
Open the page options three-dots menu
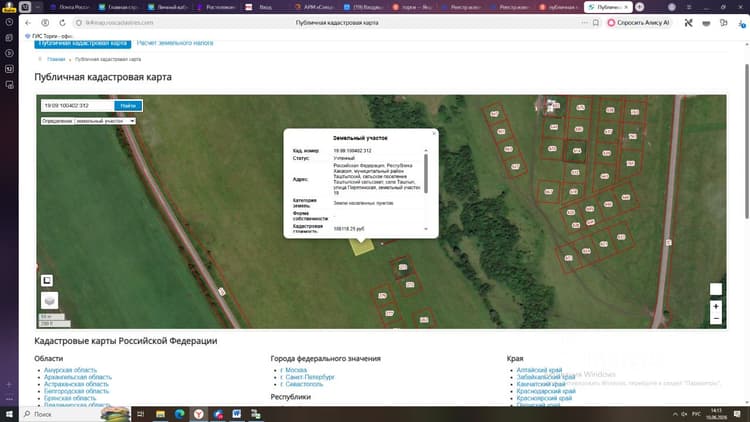[x=585, y=22]
